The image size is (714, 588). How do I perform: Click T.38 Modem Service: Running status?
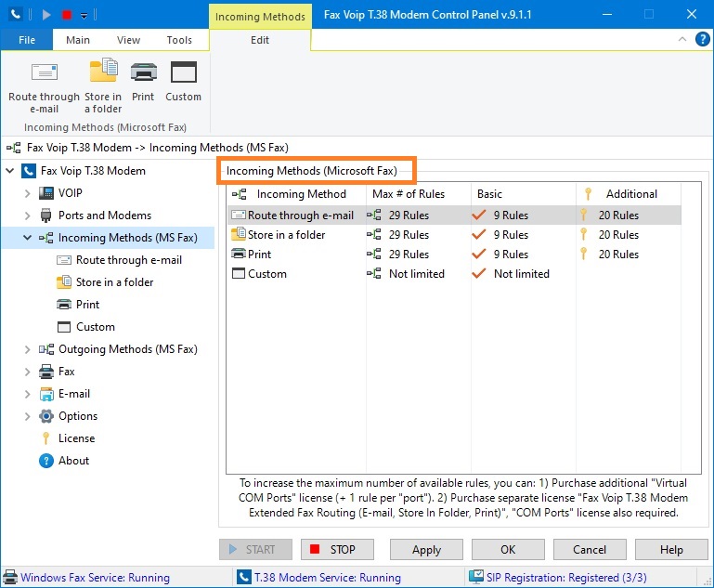coord(328,578)
